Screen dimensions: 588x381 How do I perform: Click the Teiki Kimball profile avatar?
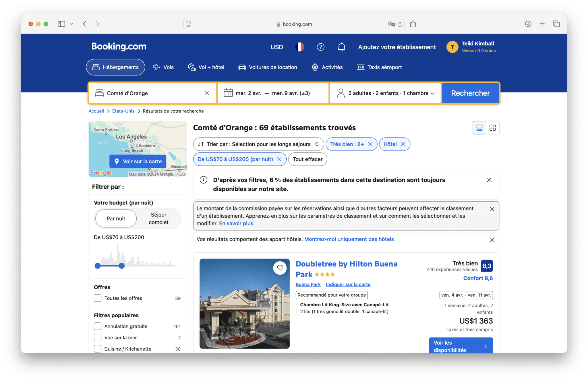click(x=452, y=47)
